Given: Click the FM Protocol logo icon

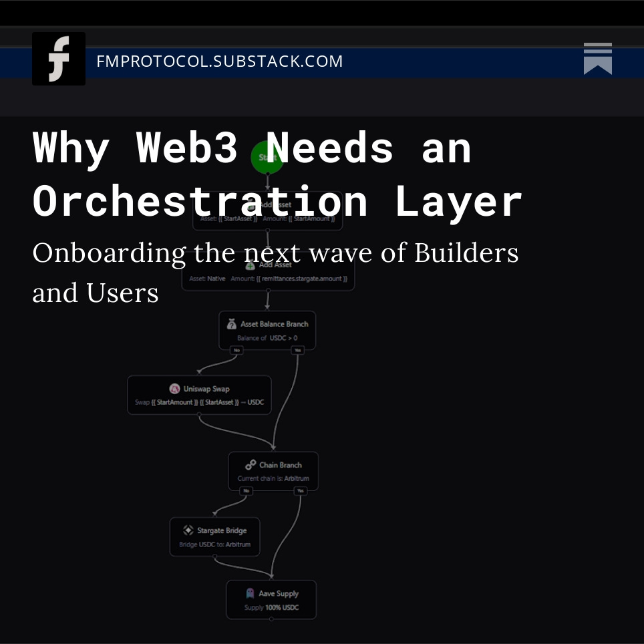Looking at the screenshot, I should coord(59,59).
